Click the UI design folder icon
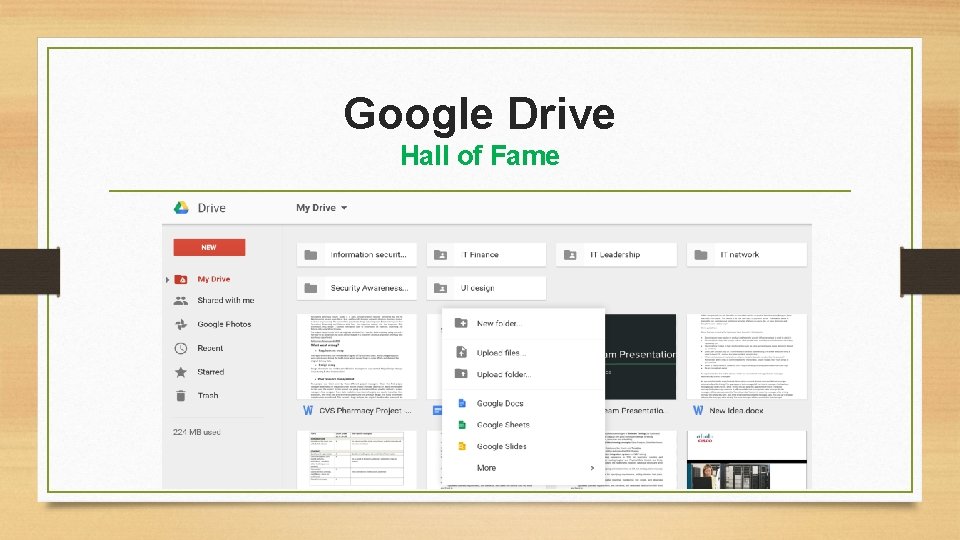This screenshot has height=540, width=960. click(x=440, y=288)
